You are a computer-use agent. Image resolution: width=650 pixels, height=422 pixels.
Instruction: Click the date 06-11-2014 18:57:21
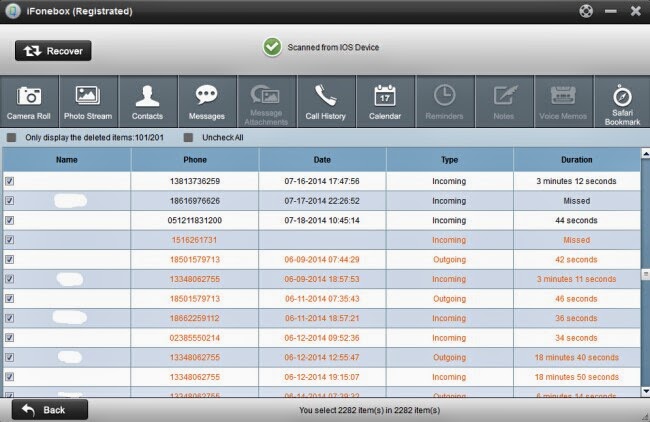322,318
